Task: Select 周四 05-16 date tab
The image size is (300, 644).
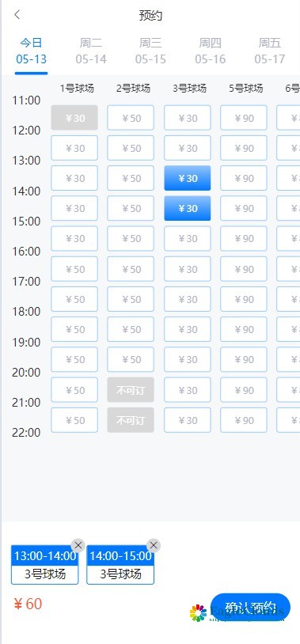Action: click(x=210, y=51)
